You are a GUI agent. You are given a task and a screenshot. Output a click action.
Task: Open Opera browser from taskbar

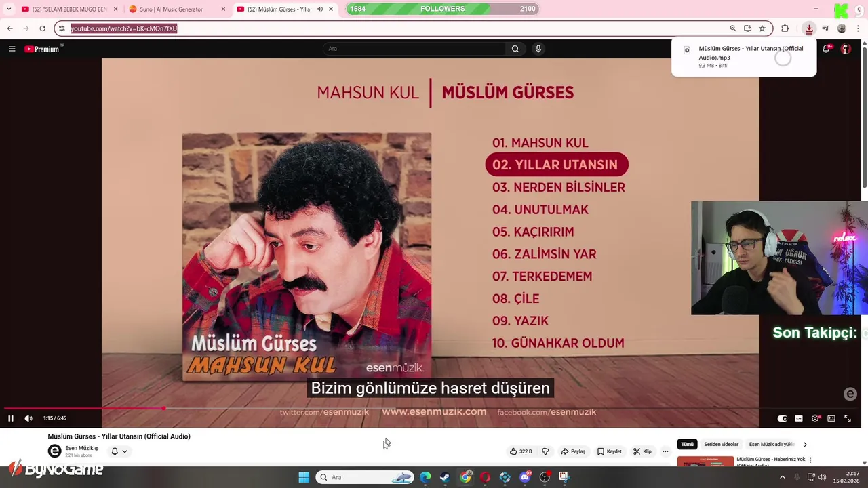pos(485,477)
